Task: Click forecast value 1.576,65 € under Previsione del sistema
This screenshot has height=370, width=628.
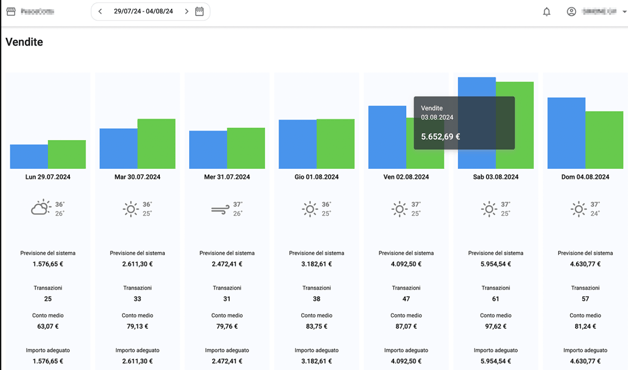Action: click(x=48, y=264)
